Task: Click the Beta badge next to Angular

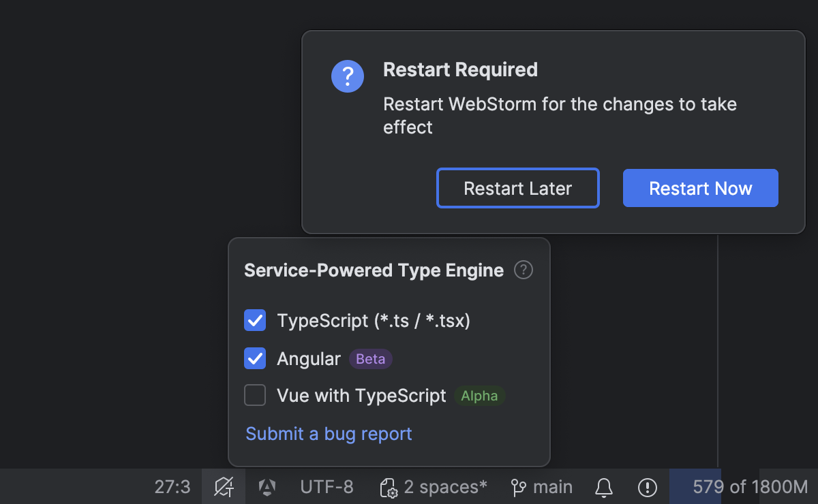Action: click(x=370, y=358)
